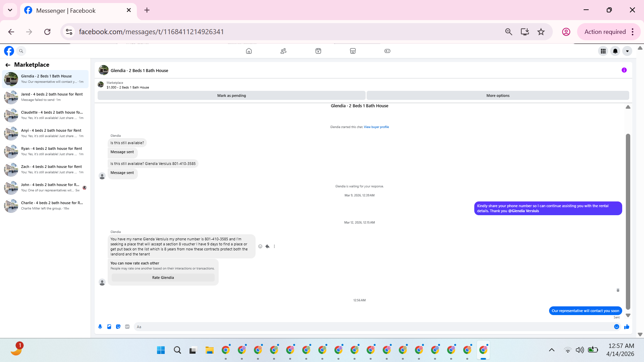Open the sticker picker icon
The image size is (644, 362).
coord(118,326)
